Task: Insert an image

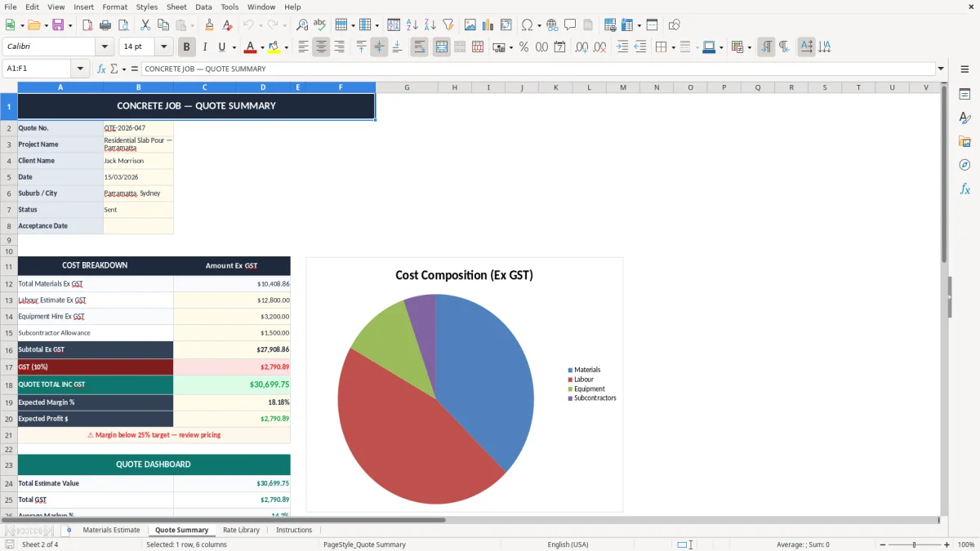Action: click(470, 25)
